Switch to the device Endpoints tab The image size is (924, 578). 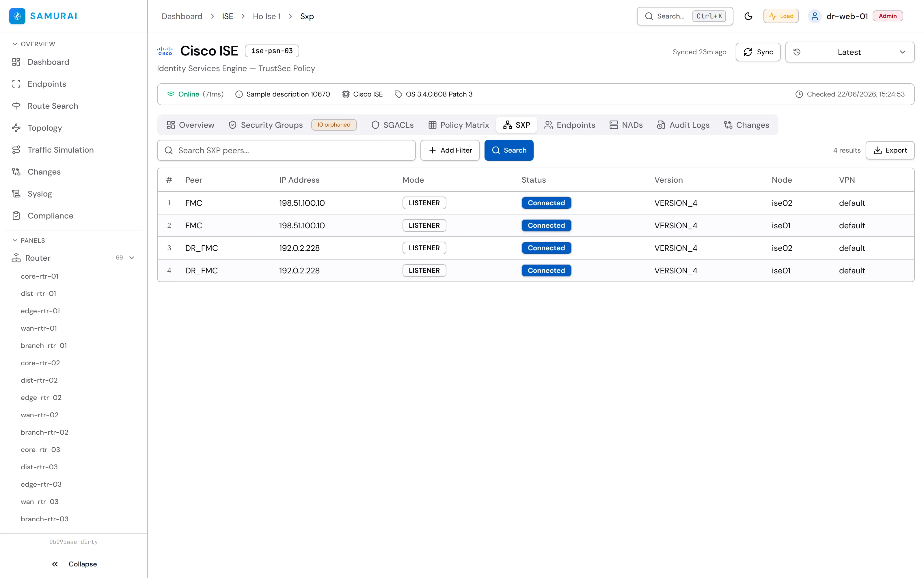(x=570, y=125)
